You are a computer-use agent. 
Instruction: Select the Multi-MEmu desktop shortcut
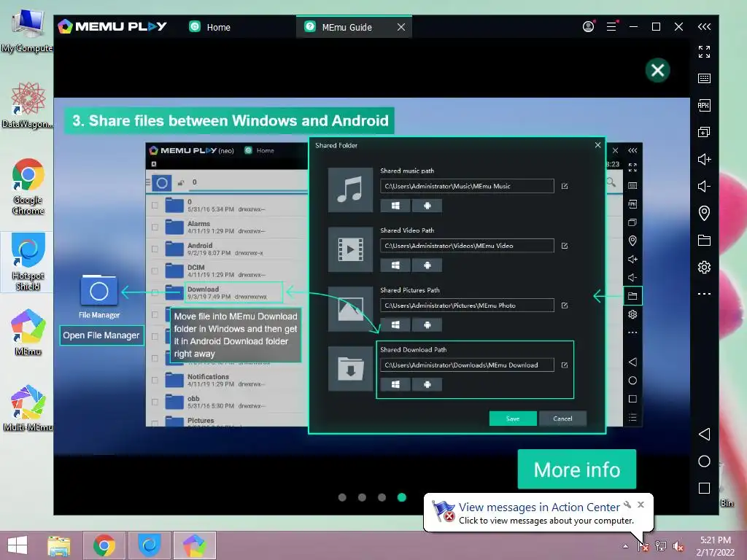pos(28,408)
